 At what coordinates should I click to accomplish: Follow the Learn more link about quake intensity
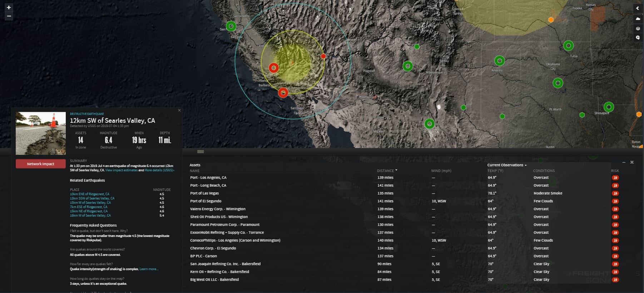(149, 269)
